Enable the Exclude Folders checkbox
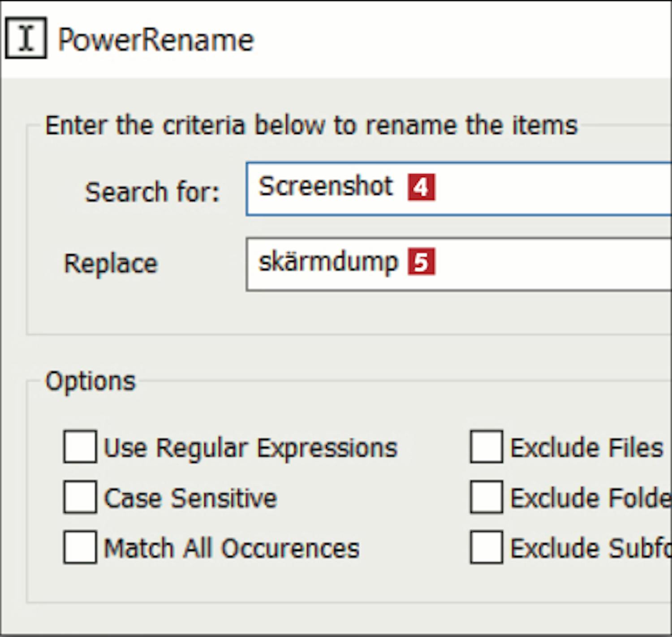This screenshot has width=672, height=637. coord(487,497)
